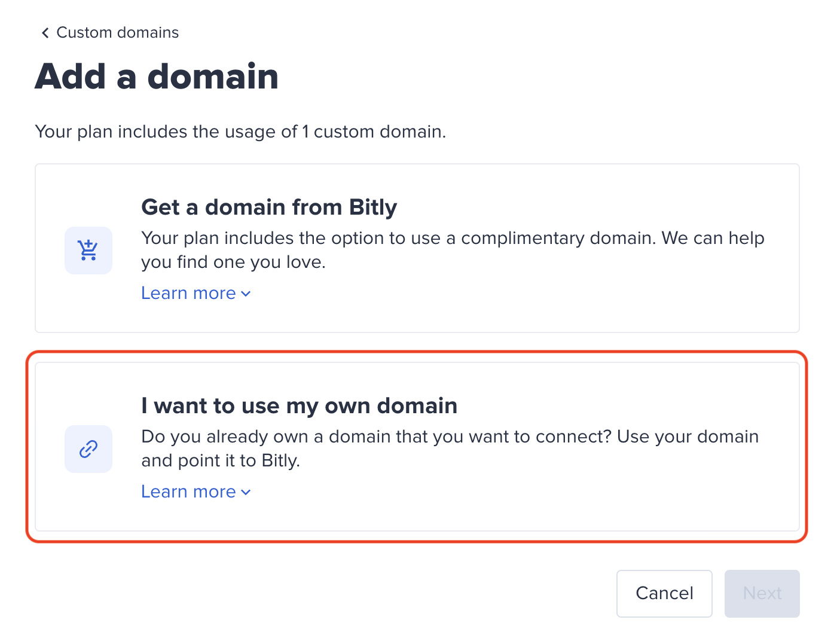Viewport: 840px width, 638px height.
Task: Click the shopping cart icon for Bitly domain
Action: pyautogui.click(x=88, y=251)
